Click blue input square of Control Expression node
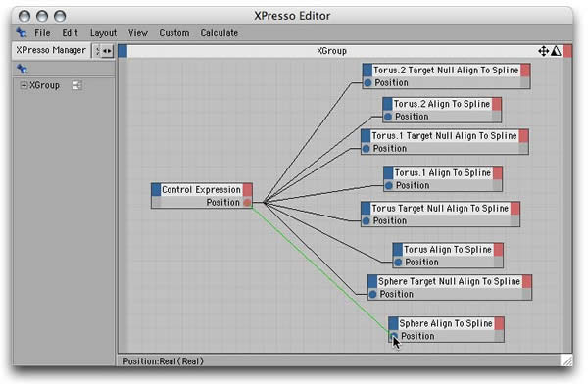 pyautogui.click(x=156, y=189)
